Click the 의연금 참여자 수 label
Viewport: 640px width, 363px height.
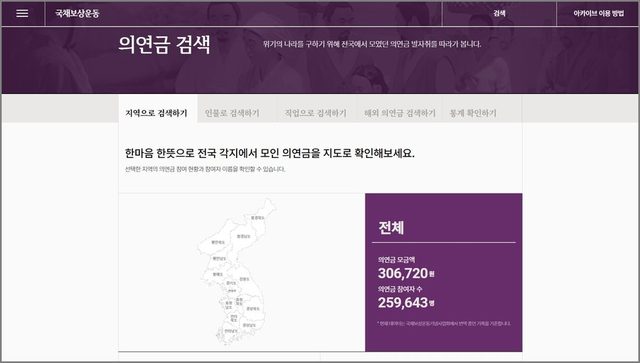tap(400, 289)
